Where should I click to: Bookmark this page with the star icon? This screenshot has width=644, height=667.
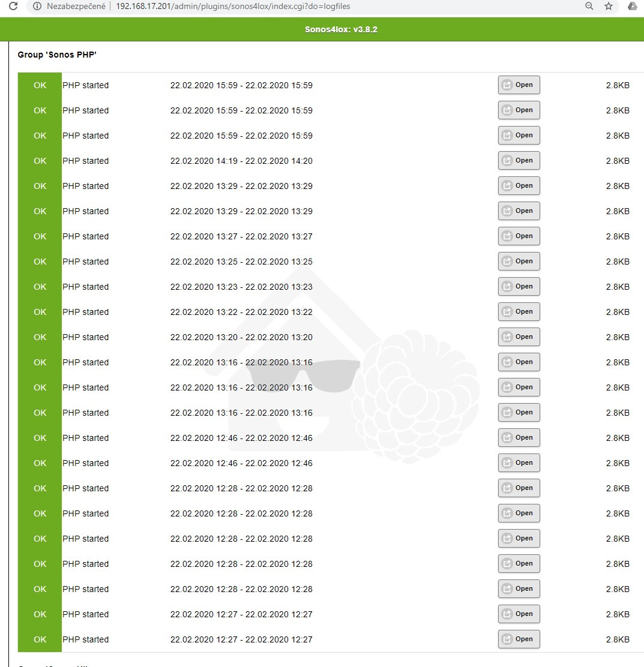coord(609,6)
